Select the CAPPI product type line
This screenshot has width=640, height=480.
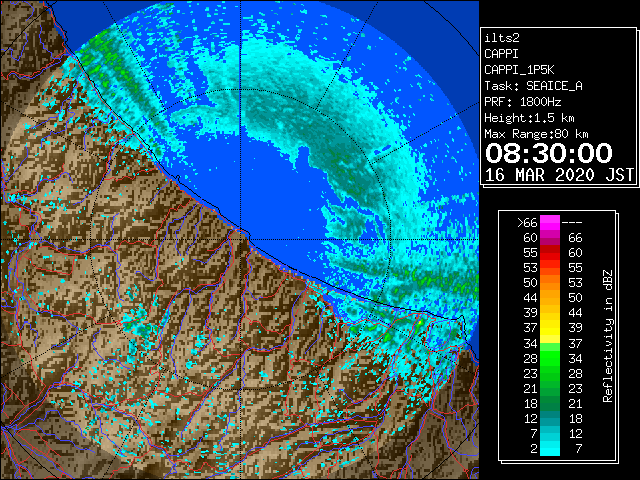click(x=501, y=54)
